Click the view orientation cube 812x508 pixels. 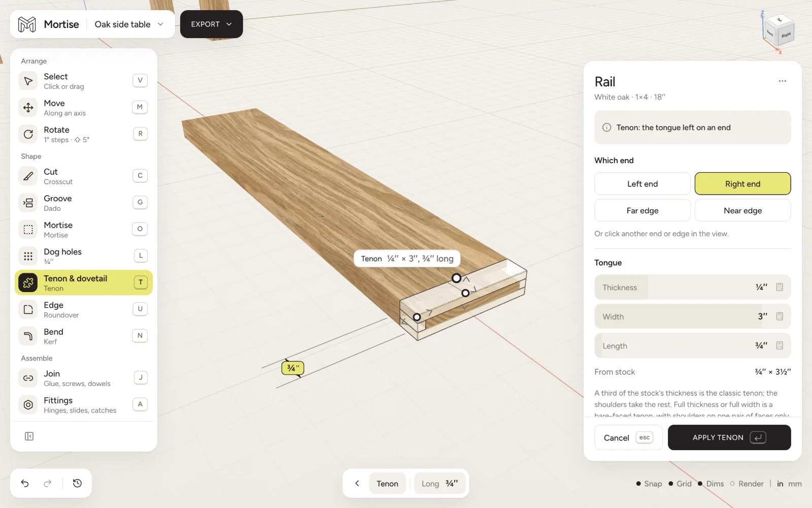coord(779,30)
